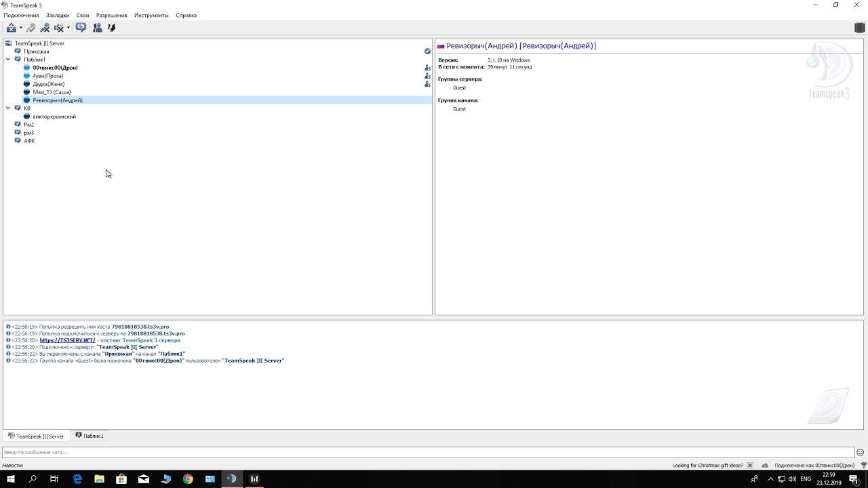
Task: Open File Explorer from the taskbar
Action: (x=100, y=479)
